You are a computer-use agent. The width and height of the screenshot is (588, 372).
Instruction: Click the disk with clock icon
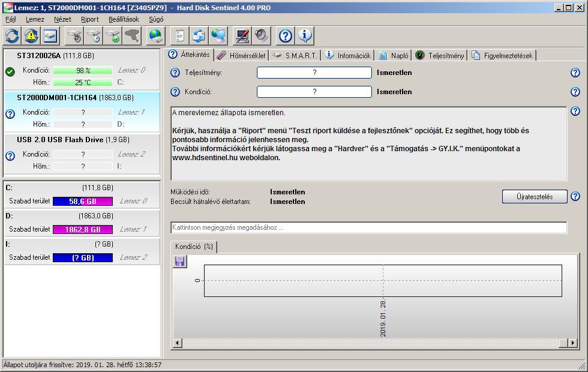(x=94, y=36)
